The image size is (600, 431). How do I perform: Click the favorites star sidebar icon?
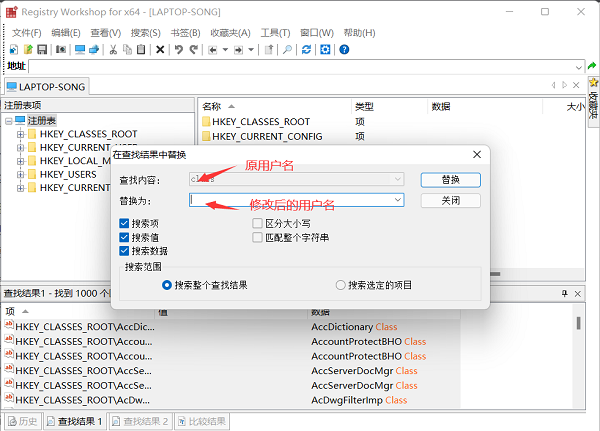point(593,82)
